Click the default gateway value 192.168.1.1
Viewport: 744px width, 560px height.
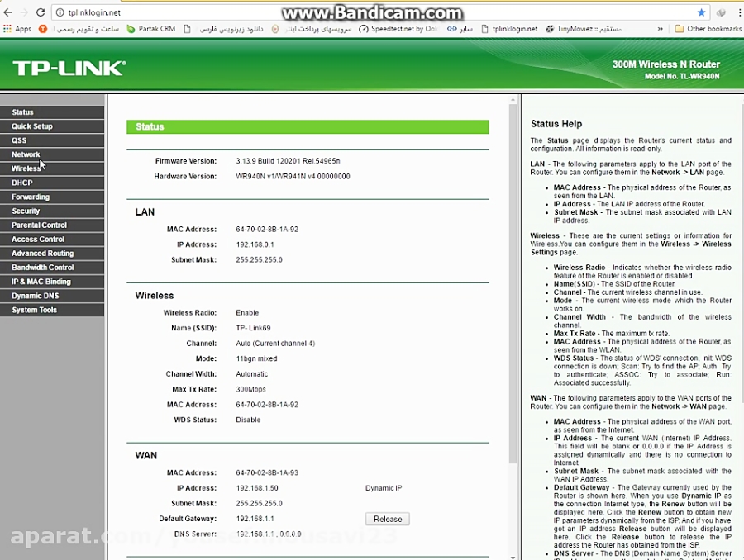point(255,519)
